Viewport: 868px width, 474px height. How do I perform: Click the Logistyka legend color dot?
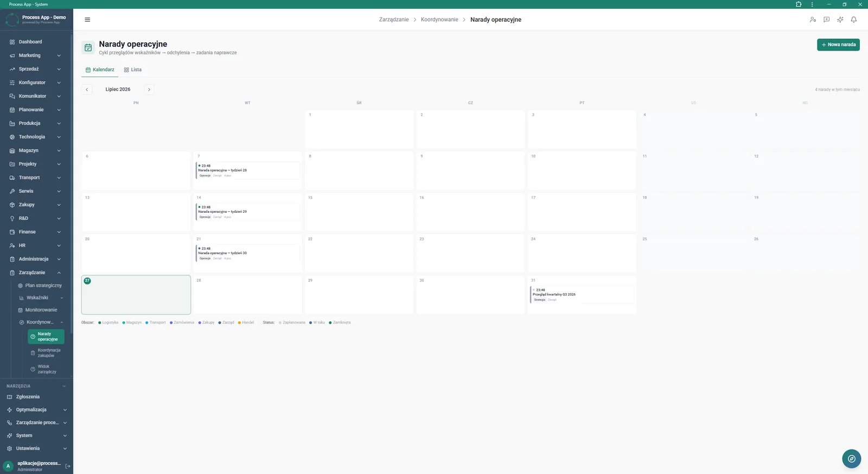click(100, 323)
